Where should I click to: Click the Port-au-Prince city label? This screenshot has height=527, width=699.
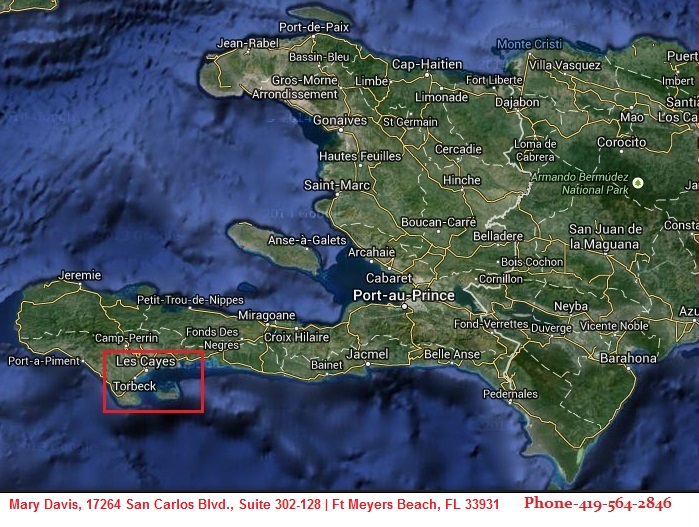(404, 296)
